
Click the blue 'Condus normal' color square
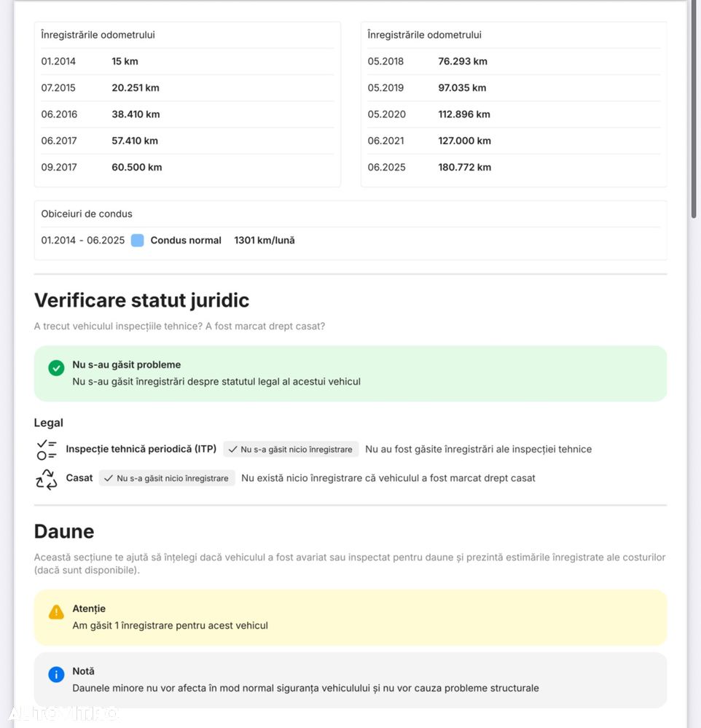click(137, 240)
